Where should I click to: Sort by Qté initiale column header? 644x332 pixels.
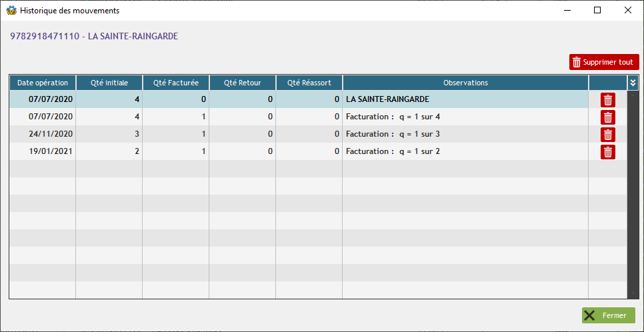coord(109,83)
